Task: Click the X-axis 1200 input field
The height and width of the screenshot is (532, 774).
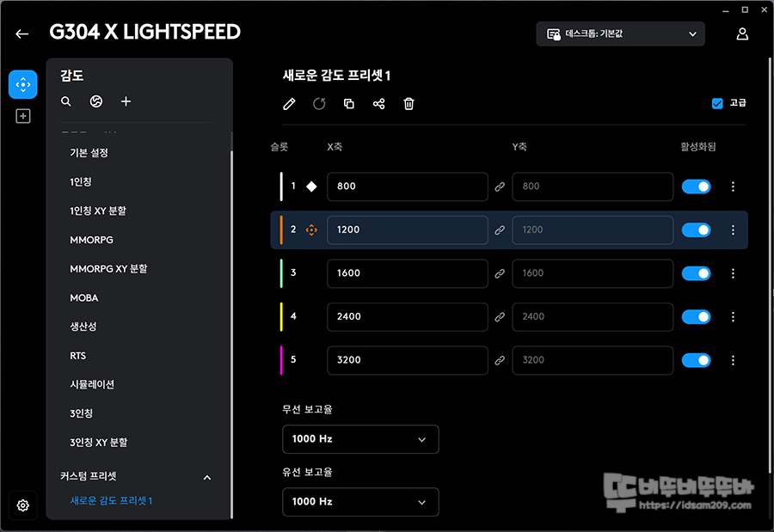Action: tap(408, 230)
